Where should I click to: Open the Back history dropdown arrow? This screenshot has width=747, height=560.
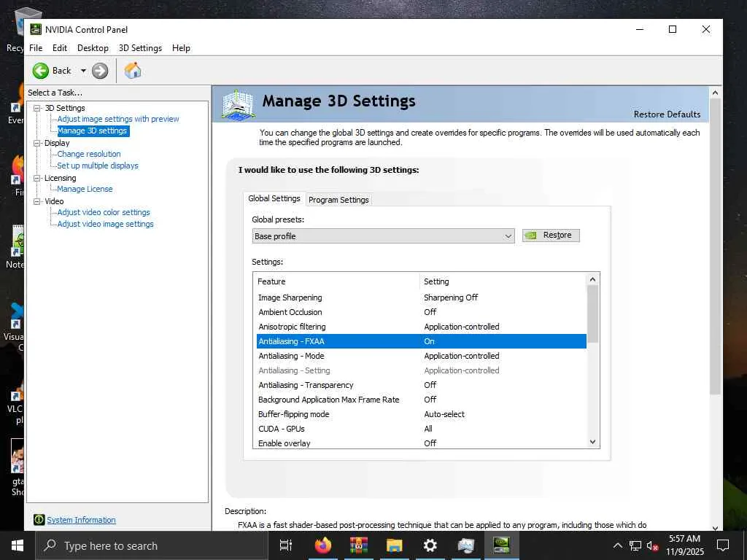[x=83, y=71]
